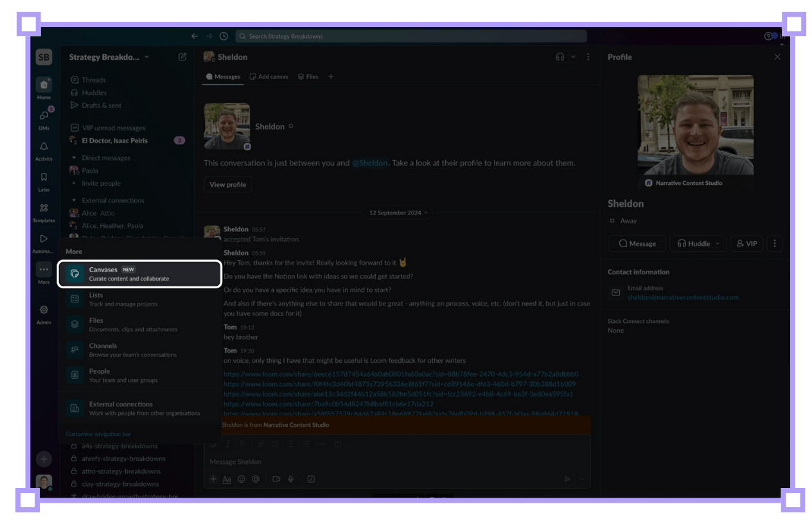Open the help question mark icon
Screen dimensions: 812x531
(x=768, y=37)
